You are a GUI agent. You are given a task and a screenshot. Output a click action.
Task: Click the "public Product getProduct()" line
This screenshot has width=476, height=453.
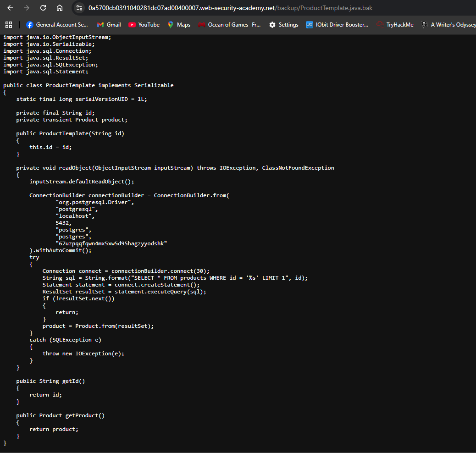point(61,415)
